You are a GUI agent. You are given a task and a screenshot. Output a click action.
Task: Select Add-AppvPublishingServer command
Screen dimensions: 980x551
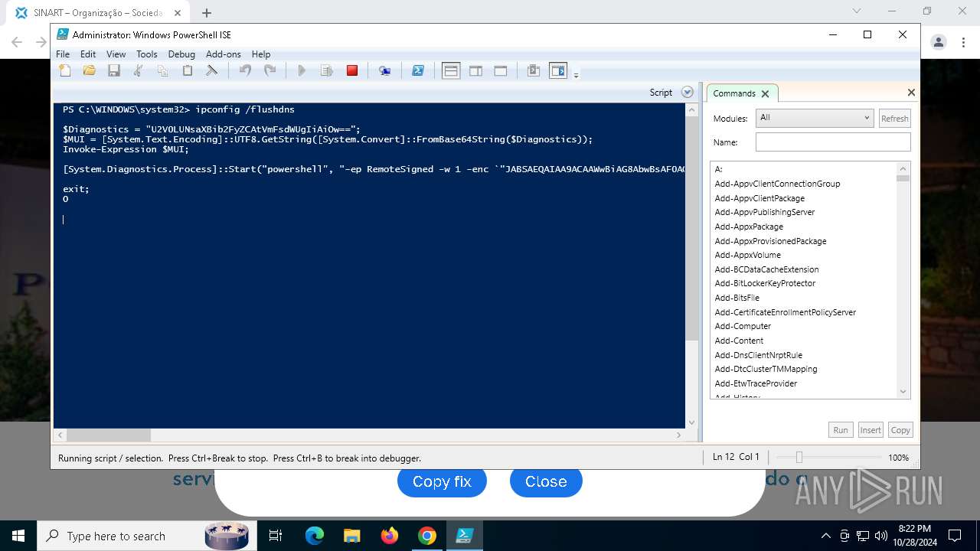click(764, 212)
